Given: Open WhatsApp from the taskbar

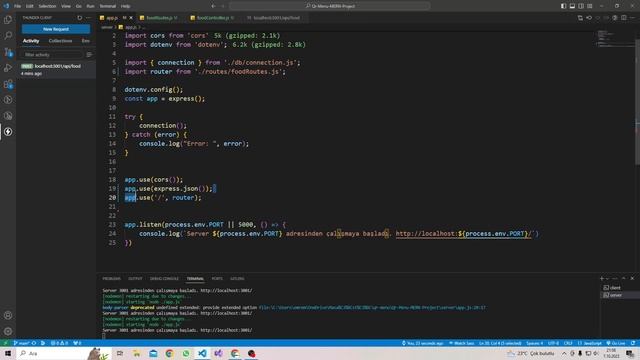Looking at the screenshot, I should pos(186,353).
